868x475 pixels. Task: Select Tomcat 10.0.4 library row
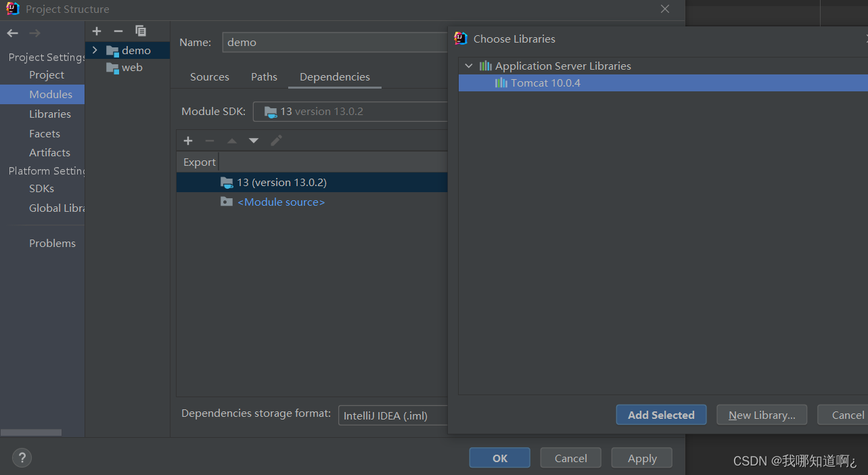[x=663, y=83]
